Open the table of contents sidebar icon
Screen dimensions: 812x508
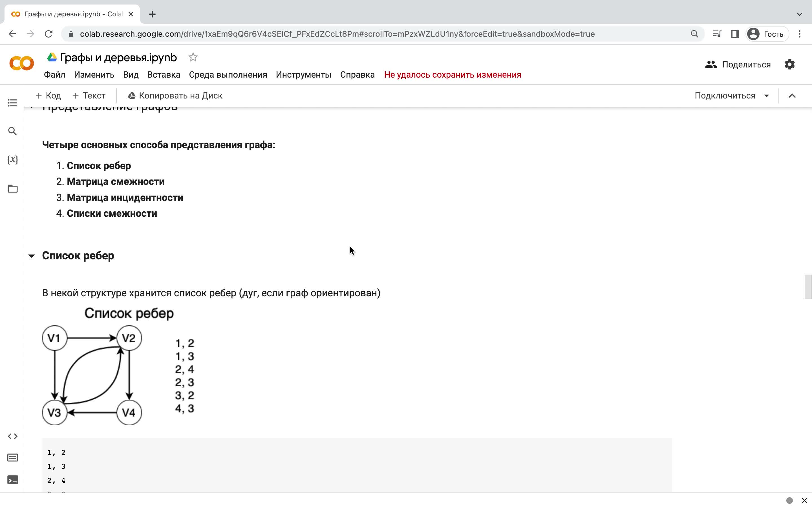coord(12,103)
